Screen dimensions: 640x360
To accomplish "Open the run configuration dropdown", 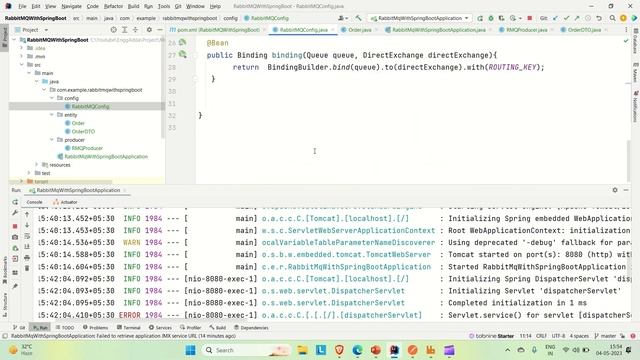I will (x=420, y=18).
